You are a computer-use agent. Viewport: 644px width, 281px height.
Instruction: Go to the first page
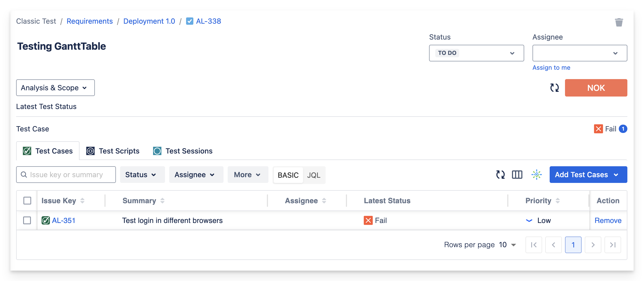click(x=534, y=245)
